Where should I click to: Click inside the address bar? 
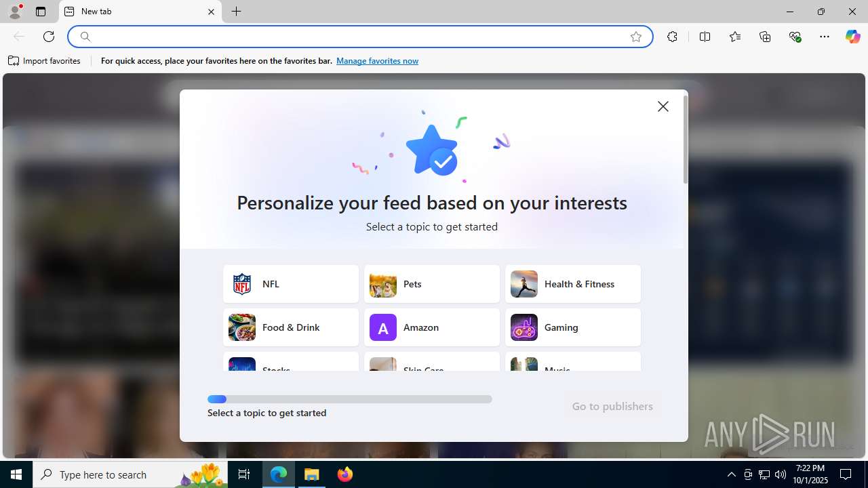pos(359,37)
